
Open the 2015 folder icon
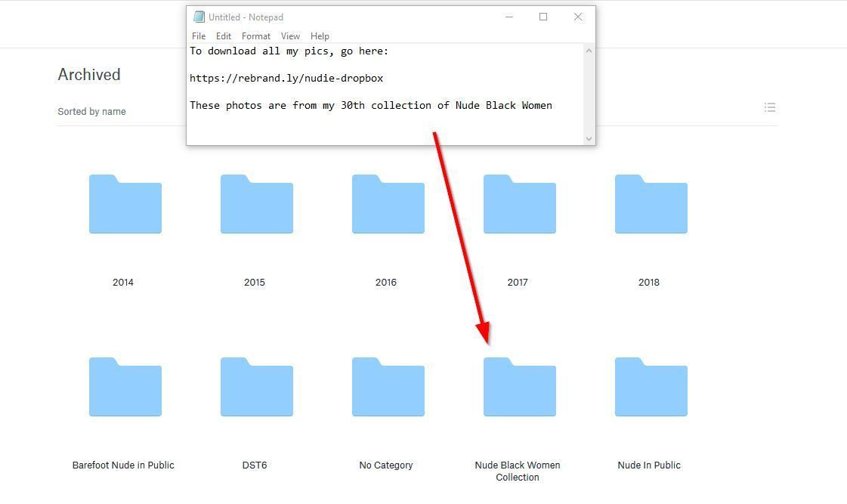256,205
